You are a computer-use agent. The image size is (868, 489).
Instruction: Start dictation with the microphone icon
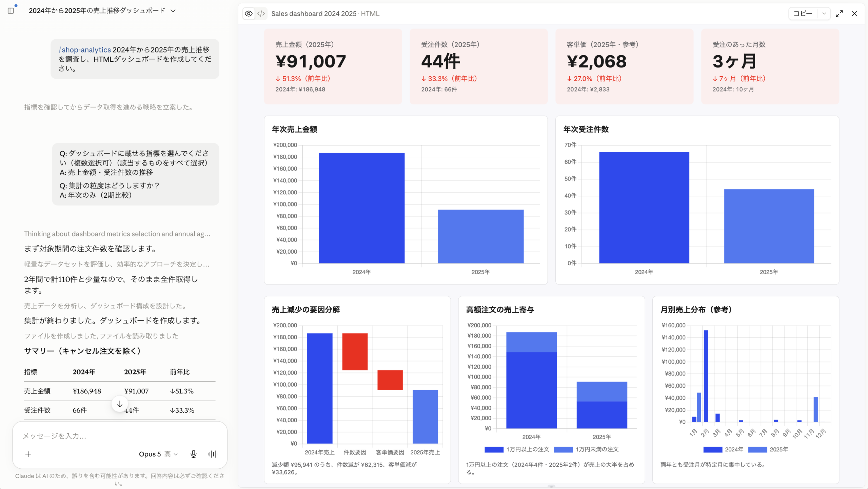pyautogui.click(x=193, y=454)
